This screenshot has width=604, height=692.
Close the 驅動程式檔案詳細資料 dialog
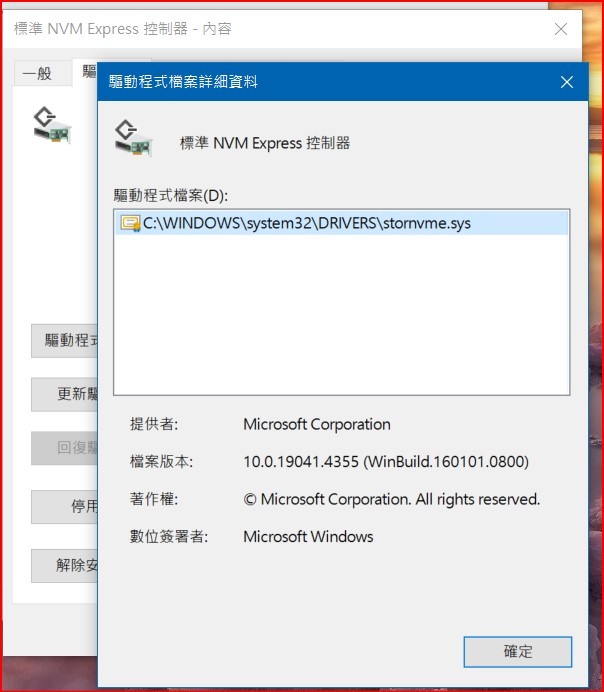point(566,82)
